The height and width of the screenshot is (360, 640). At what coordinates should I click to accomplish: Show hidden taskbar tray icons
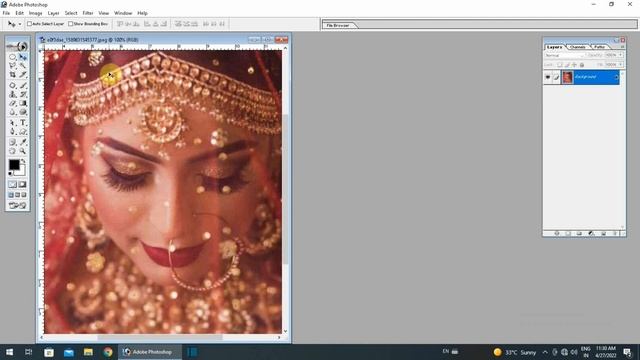(x=545, y=352)
